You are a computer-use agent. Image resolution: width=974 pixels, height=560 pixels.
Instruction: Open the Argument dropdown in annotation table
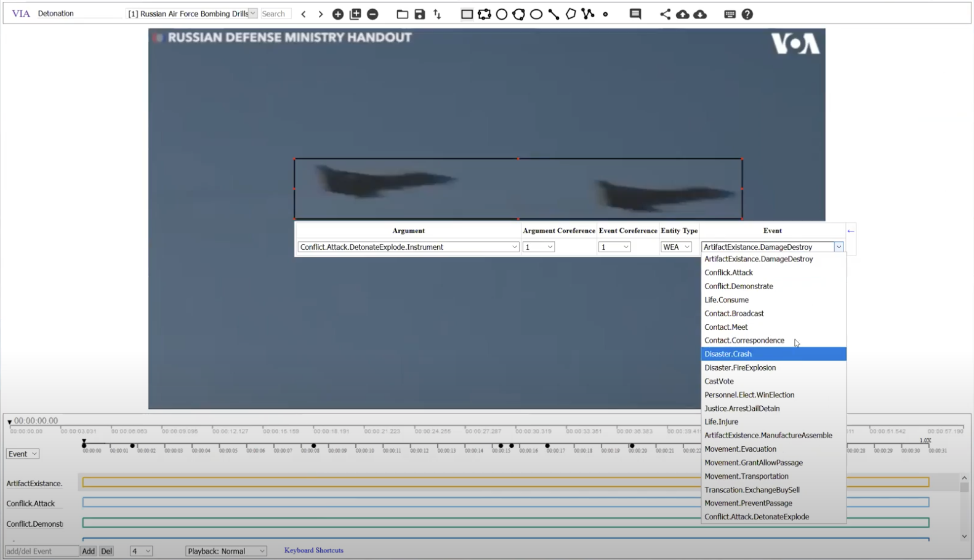point(408,247)
